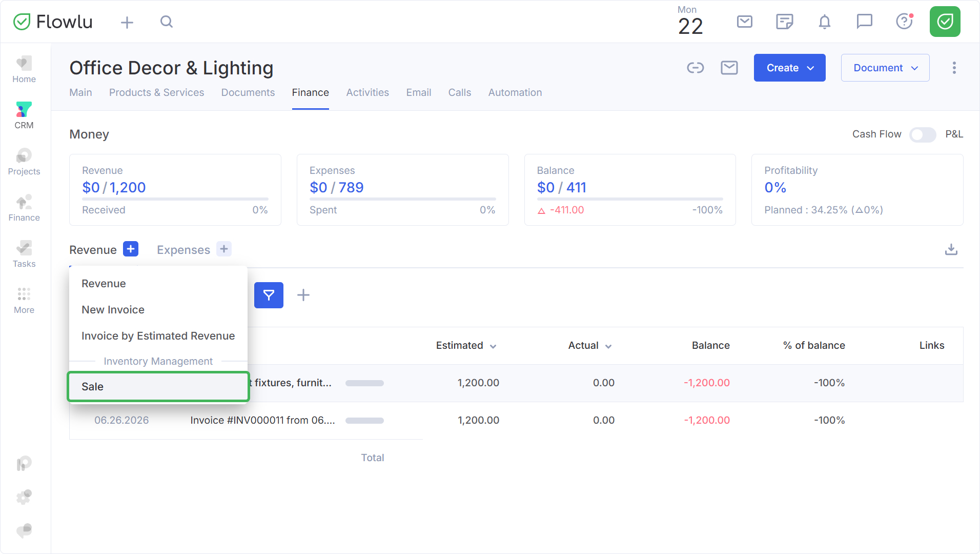Open More apps in the sidebar
Viewport: 980px width, 554px height.
pyautogui.click(x=24, y=301)
